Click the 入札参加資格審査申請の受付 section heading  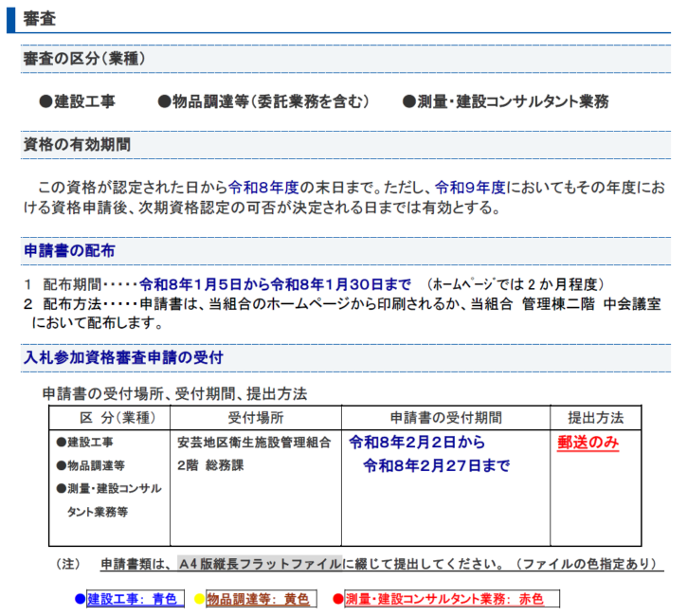122,356
